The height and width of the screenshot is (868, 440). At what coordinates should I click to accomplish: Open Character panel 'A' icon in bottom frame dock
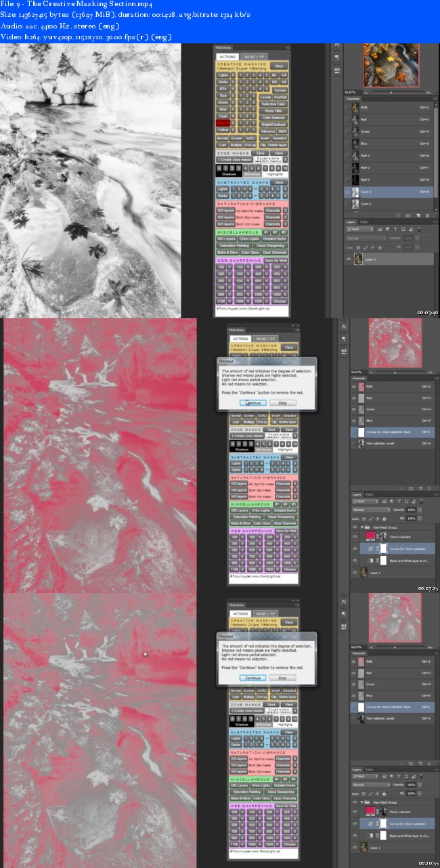pos(344,601)
